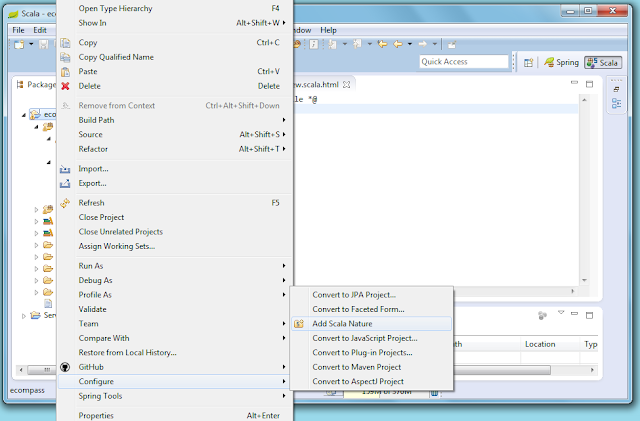Open the Spring Tools submenu

click(176, 396)
